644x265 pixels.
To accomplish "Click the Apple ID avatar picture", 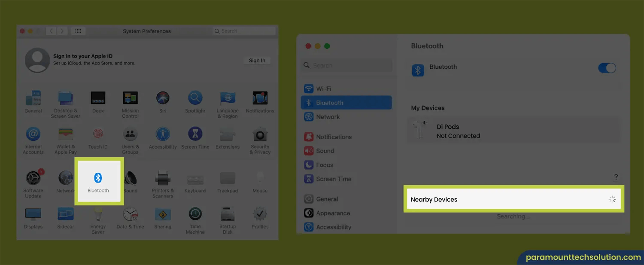I will (37, 60).
